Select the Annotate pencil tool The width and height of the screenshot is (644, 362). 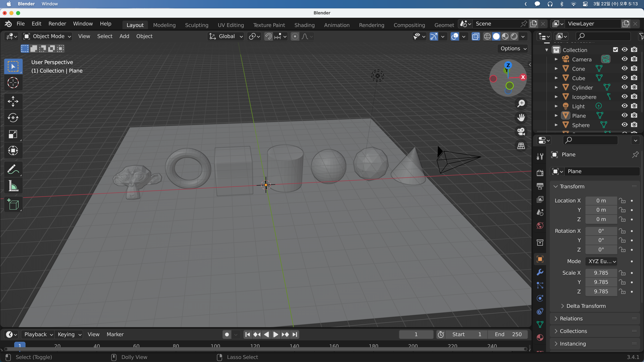click(x=13, y=169)
